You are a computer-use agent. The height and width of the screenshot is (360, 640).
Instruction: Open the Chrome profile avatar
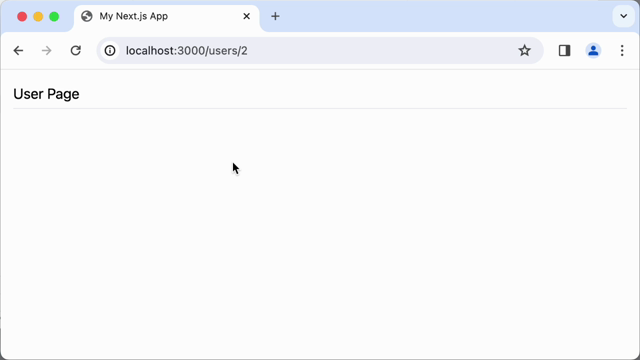[x=593, y=51]
